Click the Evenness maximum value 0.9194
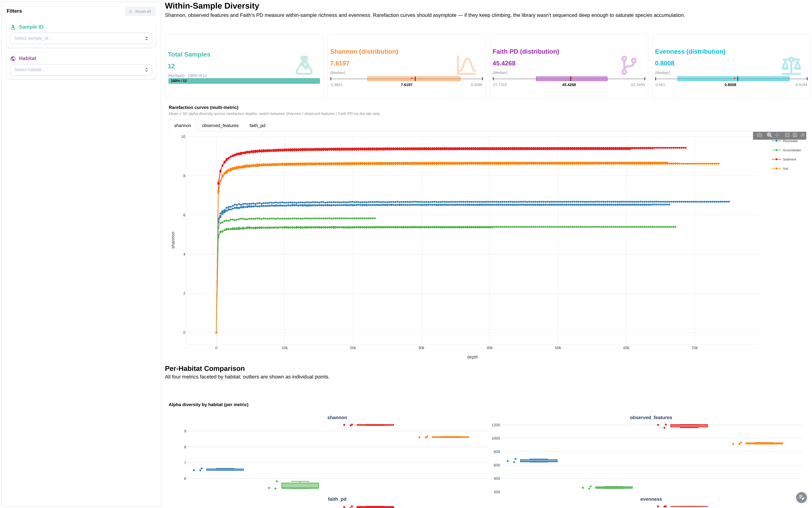The height and width of the screenshot is (508, 812). click(801, 85)
